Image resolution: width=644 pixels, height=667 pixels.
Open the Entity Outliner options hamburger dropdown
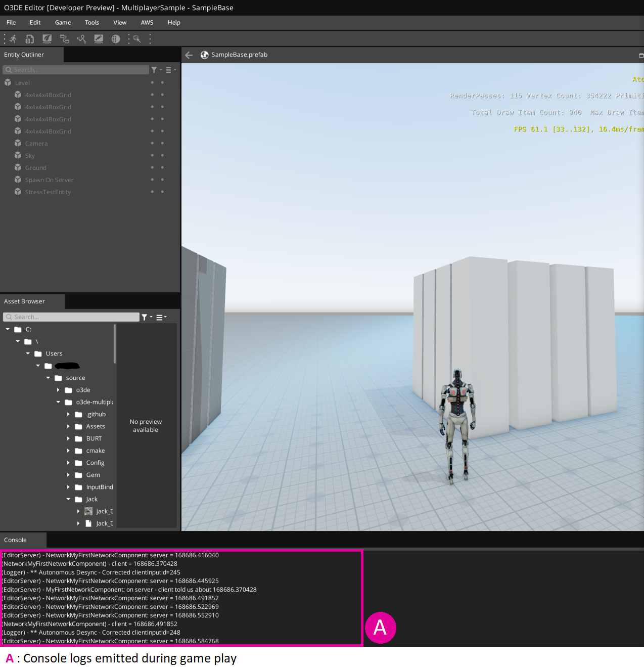coord(169,70)
